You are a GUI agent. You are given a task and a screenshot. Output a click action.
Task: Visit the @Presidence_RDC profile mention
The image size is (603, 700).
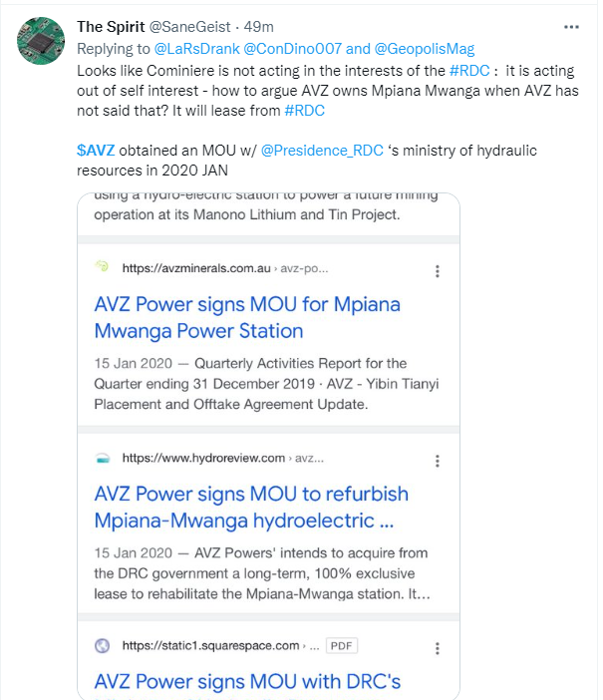(x=322, y=151)
